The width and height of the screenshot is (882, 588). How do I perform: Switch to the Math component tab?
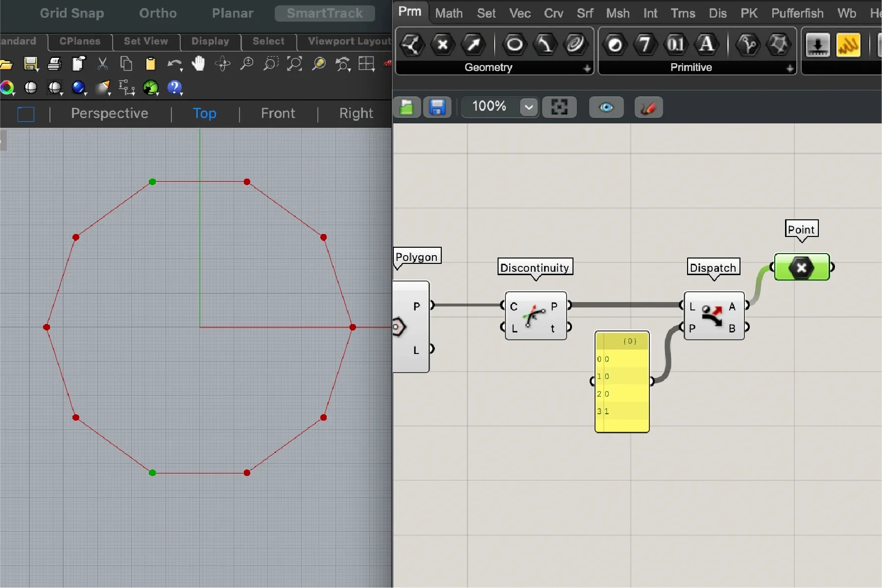(448, 13)
